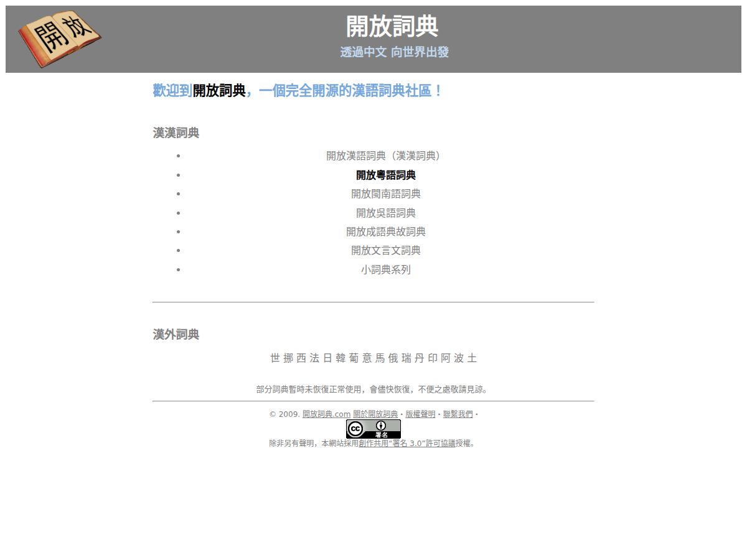Open the 開放文言文詞典 link

click(x=386, y=250)
